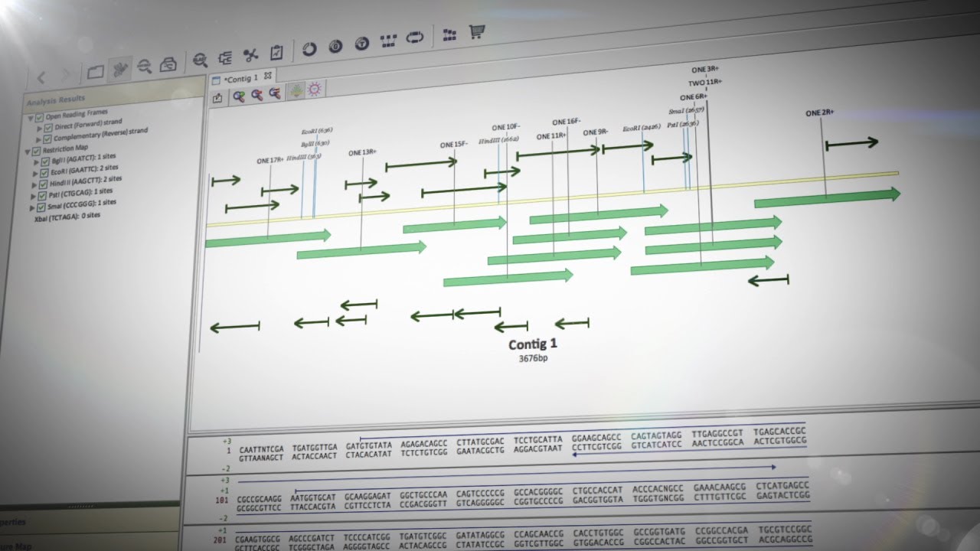
Task: Click the dark disc icon with a T
Action: tap(361, 44)
